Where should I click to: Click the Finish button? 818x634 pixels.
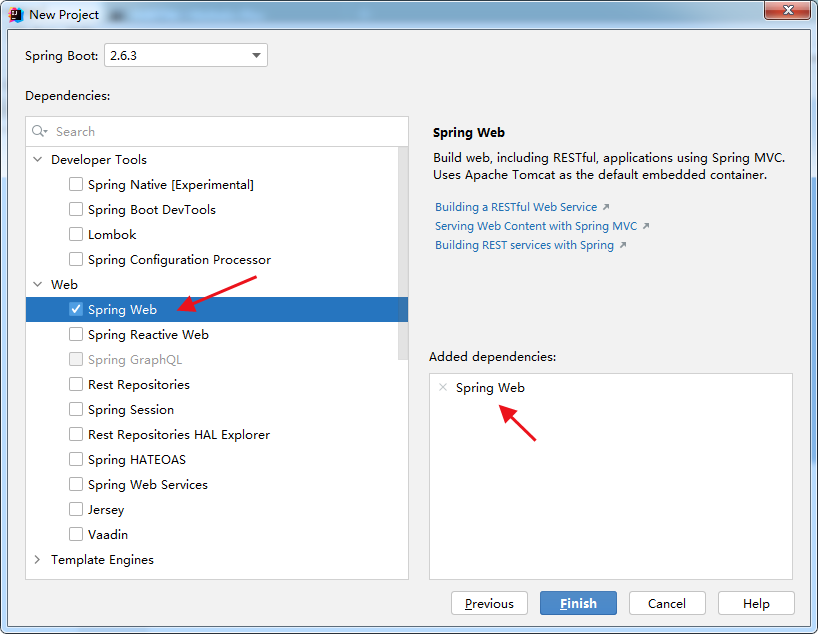pos(578,603)
